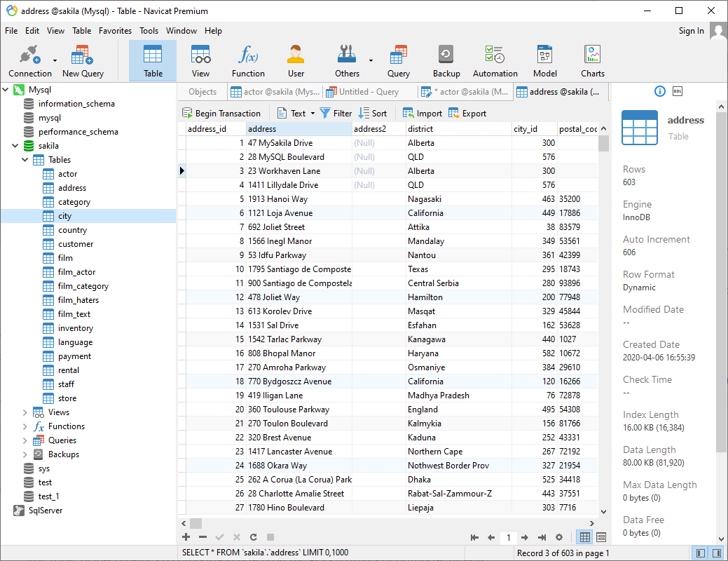The height and width of the screenshot is (561, 728).
Task: Collapse the sakila database node
Action: (15, 146)
